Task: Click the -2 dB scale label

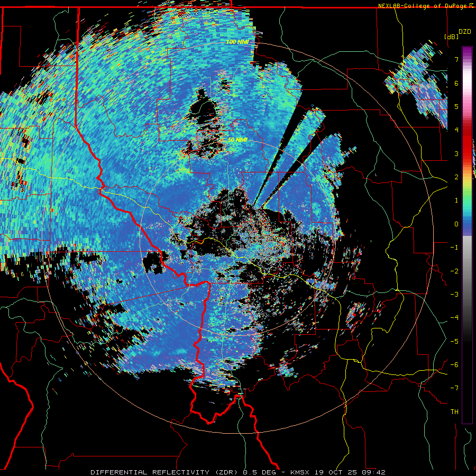Action: click(454, 271)
